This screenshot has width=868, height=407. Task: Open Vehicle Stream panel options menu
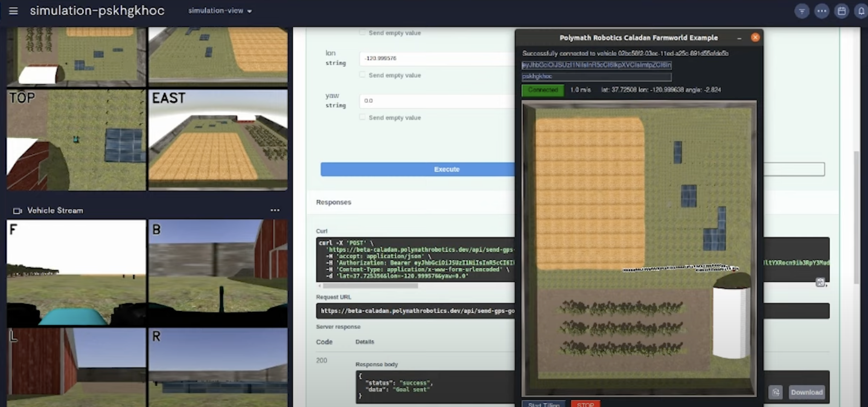[x=275, y=210]
